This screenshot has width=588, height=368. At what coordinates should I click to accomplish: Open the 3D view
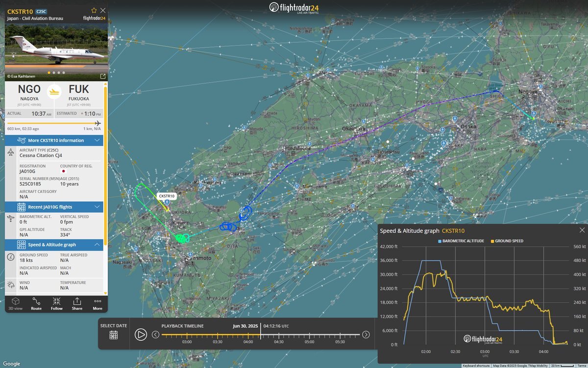coord(16,304)
